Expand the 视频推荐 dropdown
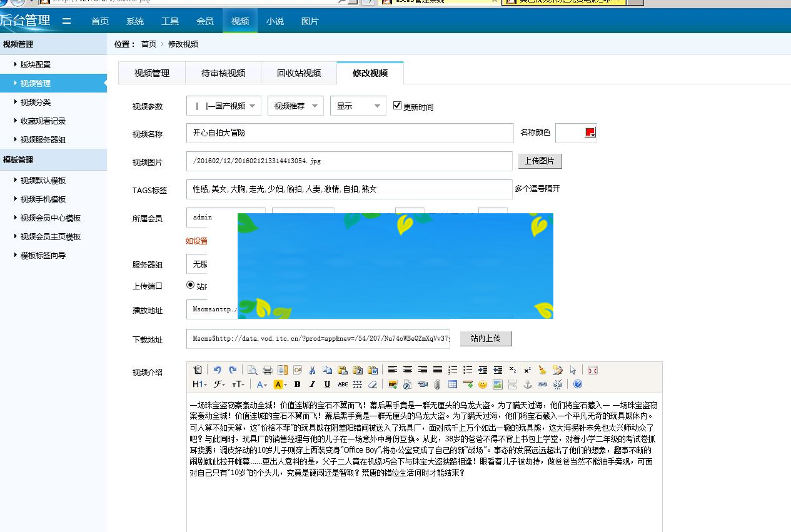Viewport: 791px width, 532px height. pos(295,105)
